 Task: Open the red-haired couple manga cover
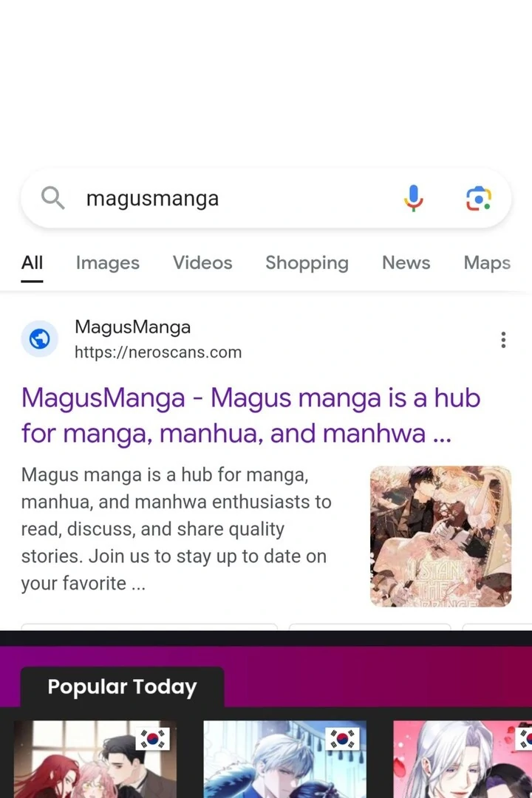point(95,759)
